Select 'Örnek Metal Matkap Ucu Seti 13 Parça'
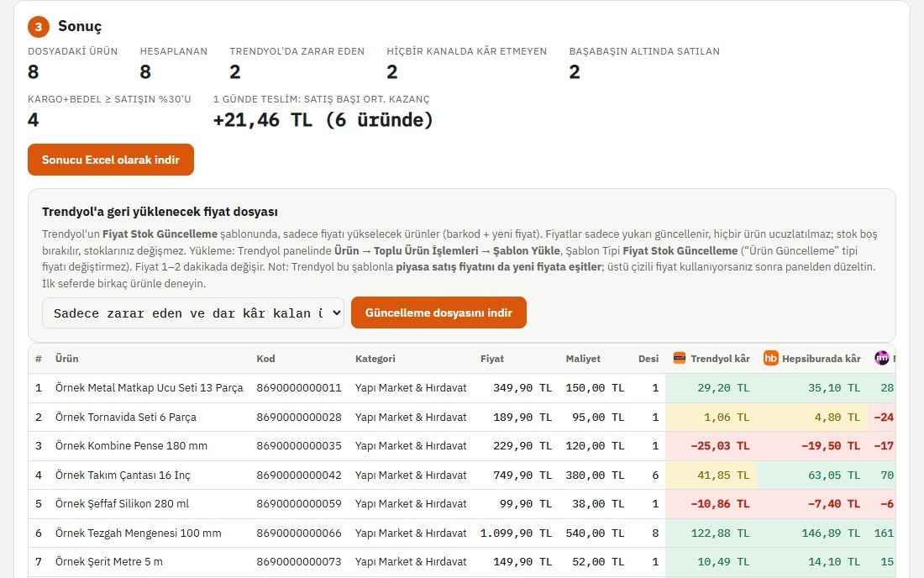 (x=149, y=387)
